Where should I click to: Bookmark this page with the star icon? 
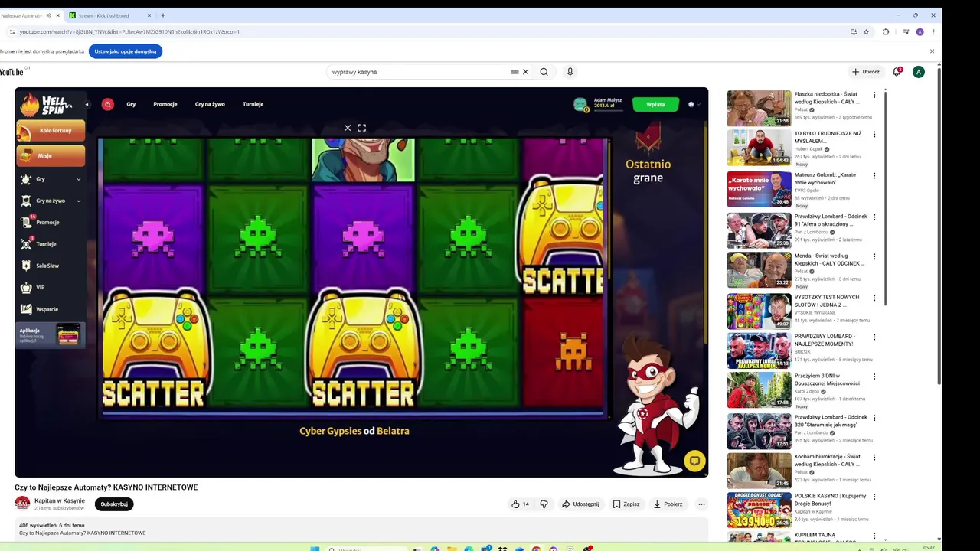tap(866, 32)
